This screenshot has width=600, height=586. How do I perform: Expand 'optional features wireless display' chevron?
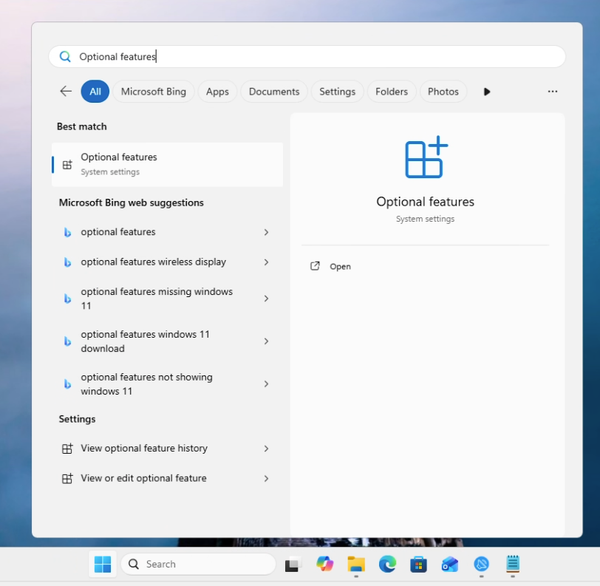click(266, 262)
